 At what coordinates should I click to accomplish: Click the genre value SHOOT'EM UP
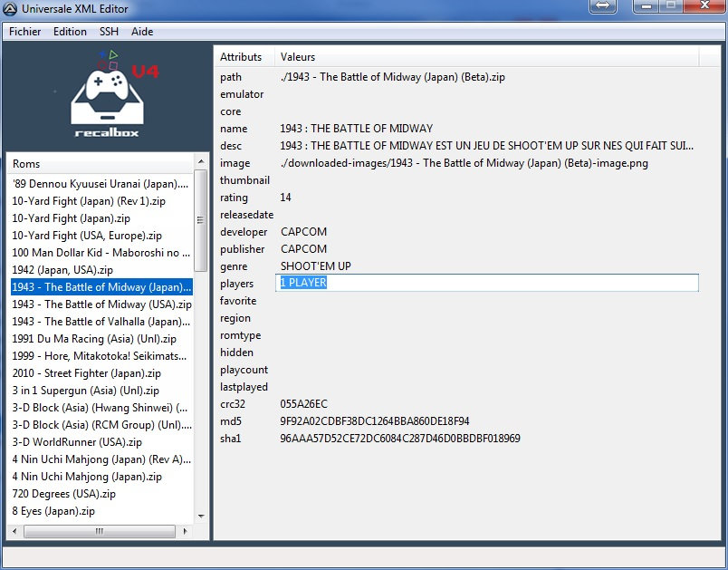pyautogui.click(x=316, y=266)
